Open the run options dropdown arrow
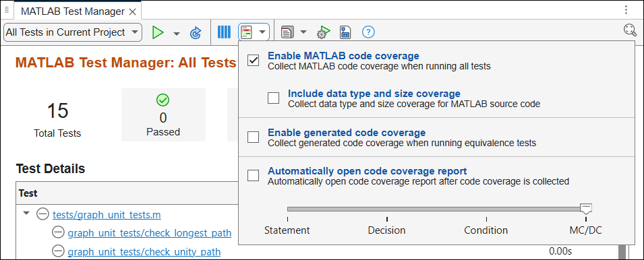644x260 pixels. [x=177, y=34]
